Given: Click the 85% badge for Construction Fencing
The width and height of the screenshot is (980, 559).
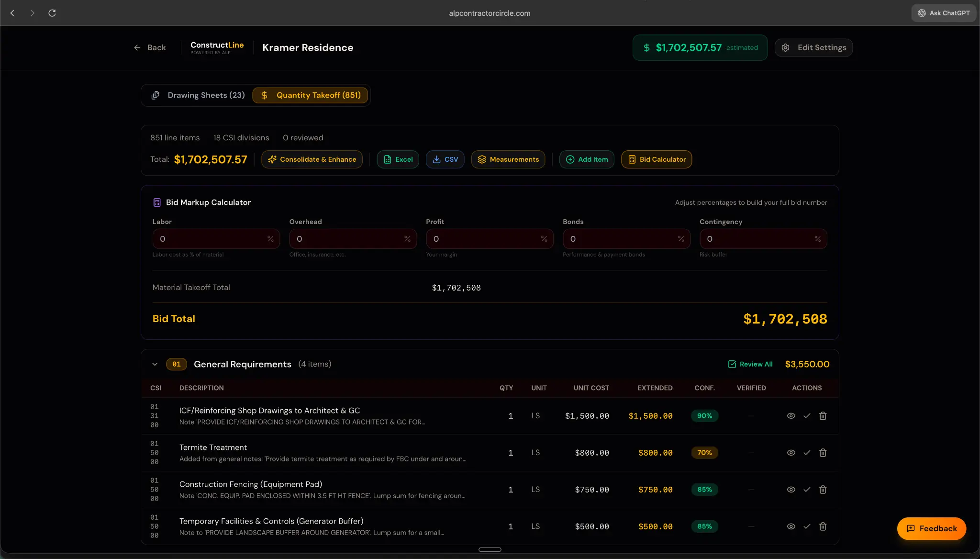Looking at the screenshot, I should click(x=704, y=490).
